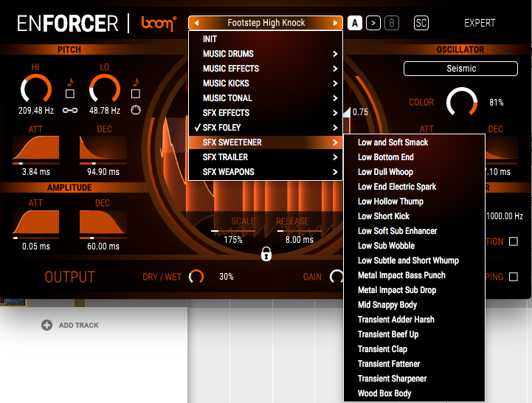Expand the MUSIC TONAL submenu

(266, 98)
